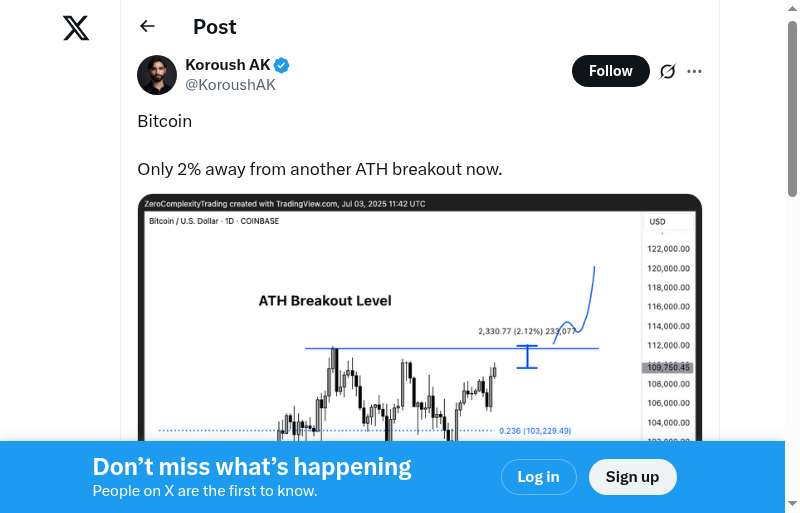Click the "Bitcoin" line in the post
This screenshot has width=800, height=513.
tap(165, 121)
